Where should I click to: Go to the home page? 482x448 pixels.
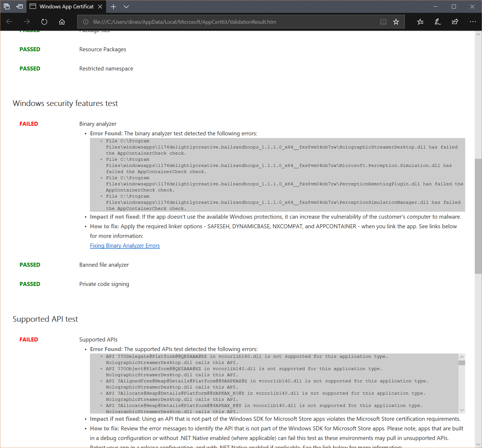[x=62, y=22]
